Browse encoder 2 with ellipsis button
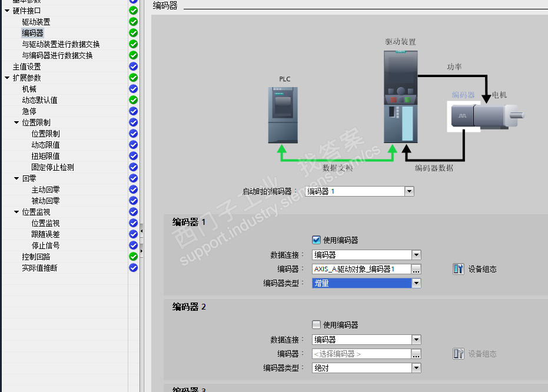Viewport: 548px width, 392px height. pyautogui.click(x=416, y=354)
